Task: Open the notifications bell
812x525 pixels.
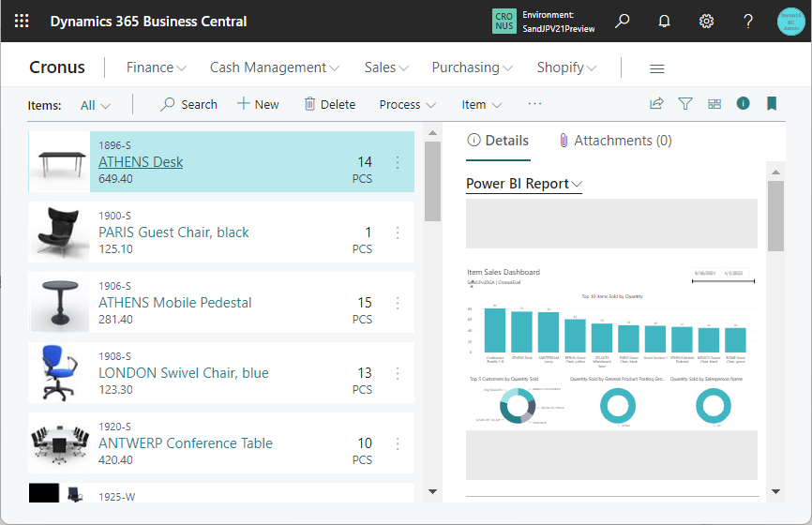Action: point(664,22)
